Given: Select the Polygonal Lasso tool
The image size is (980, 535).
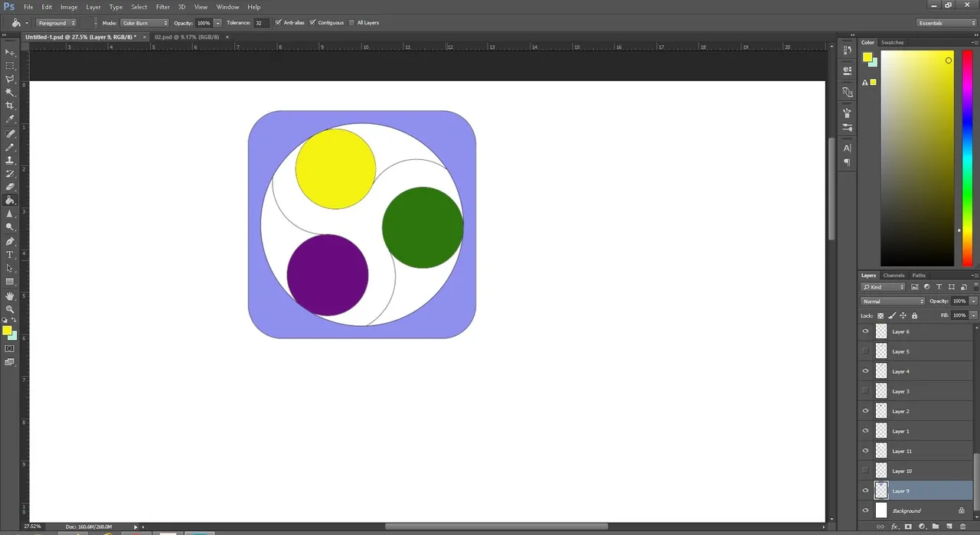Looking at the screenshot, I should pos(10,79).
